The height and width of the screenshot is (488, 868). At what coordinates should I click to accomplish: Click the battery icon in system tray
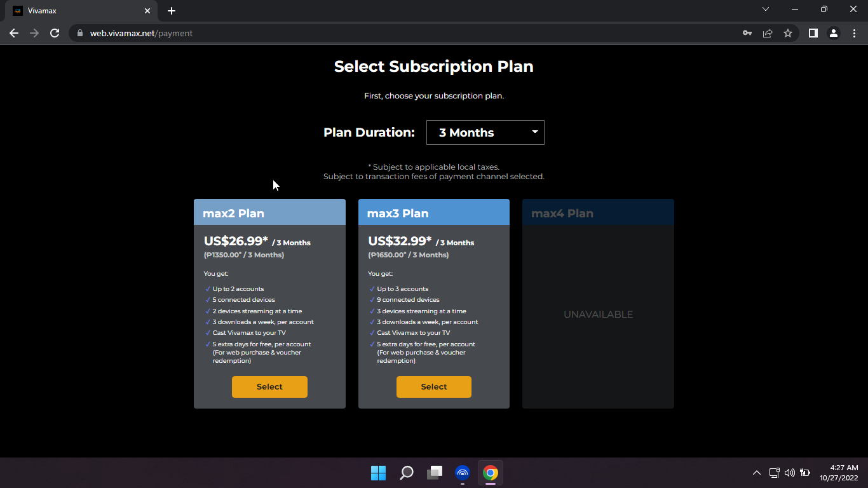tap(805, 473)
